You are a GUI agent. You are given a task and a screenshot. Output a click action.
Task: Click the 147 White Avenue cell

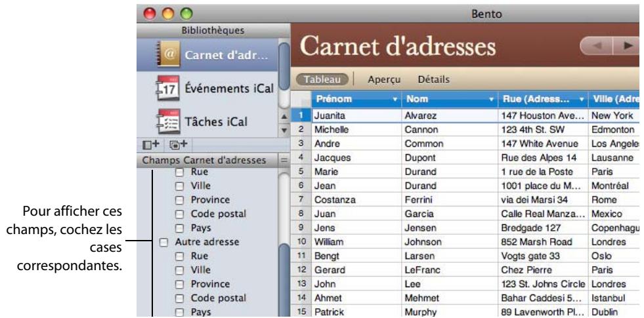click(x=543, y=144)
